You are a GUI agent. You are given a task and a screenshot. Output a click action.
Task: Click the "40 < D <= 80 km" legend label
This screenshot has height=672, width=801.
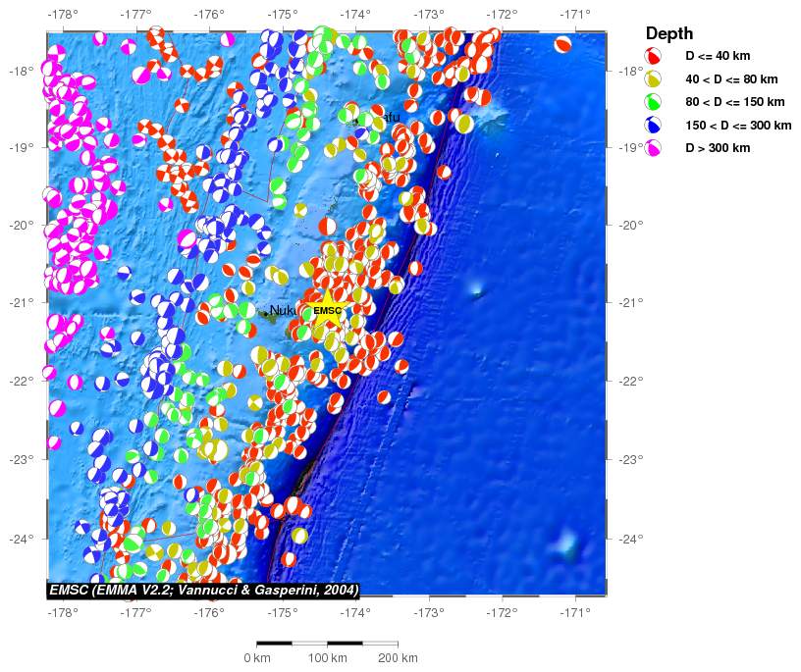pos(731,79)
